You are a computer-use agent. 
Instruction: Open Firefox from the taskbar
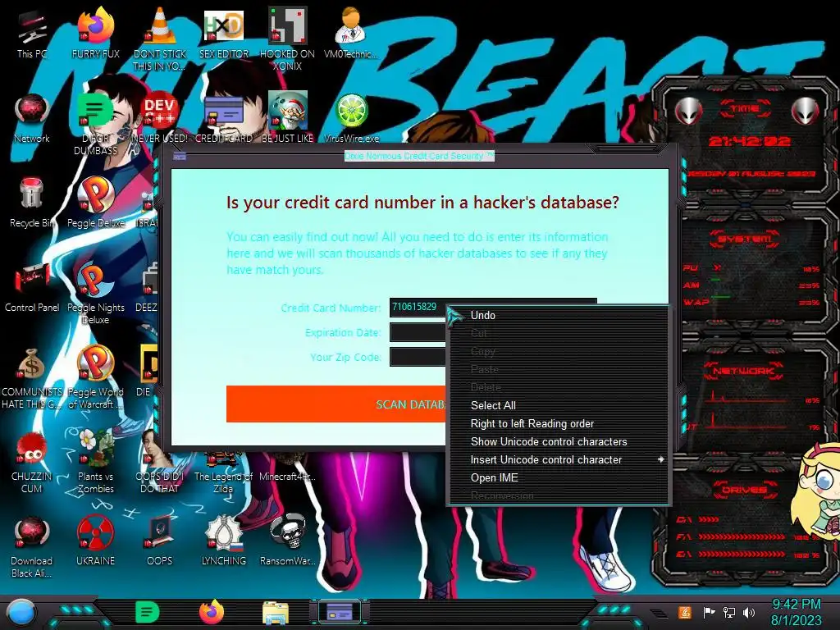212,612
